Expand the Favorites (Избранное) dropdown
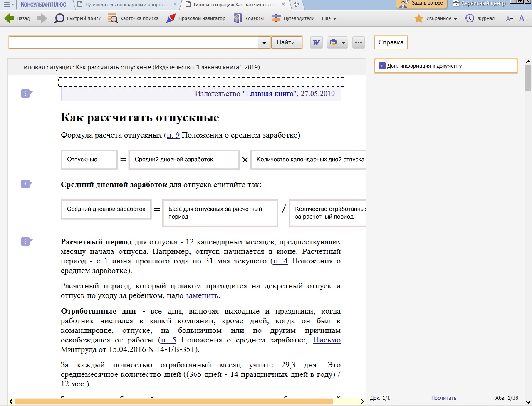Screen dimensions: 532x406 (455, 19)
